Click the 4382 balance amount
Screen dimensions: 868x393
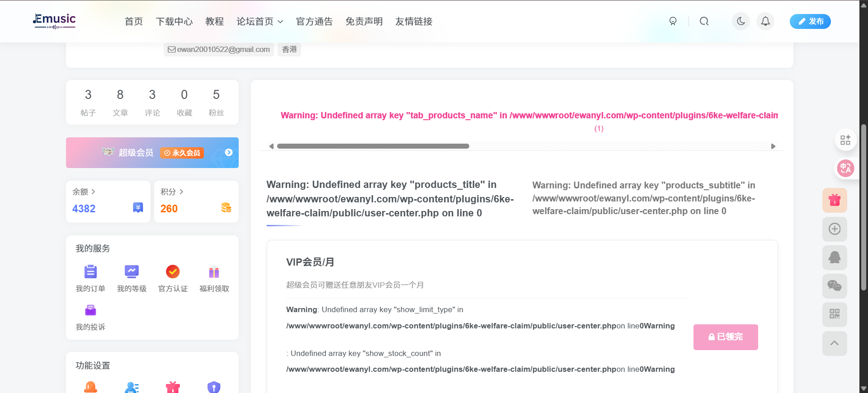84,209
